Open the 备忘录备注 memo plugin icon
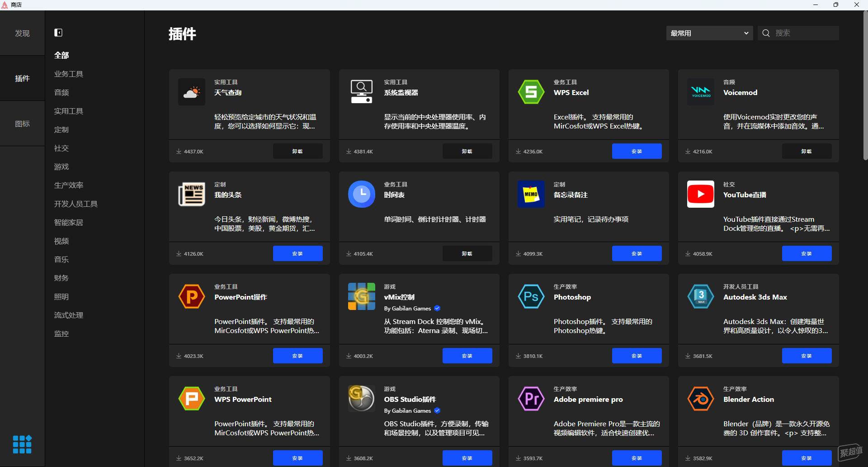 (531, 194)
